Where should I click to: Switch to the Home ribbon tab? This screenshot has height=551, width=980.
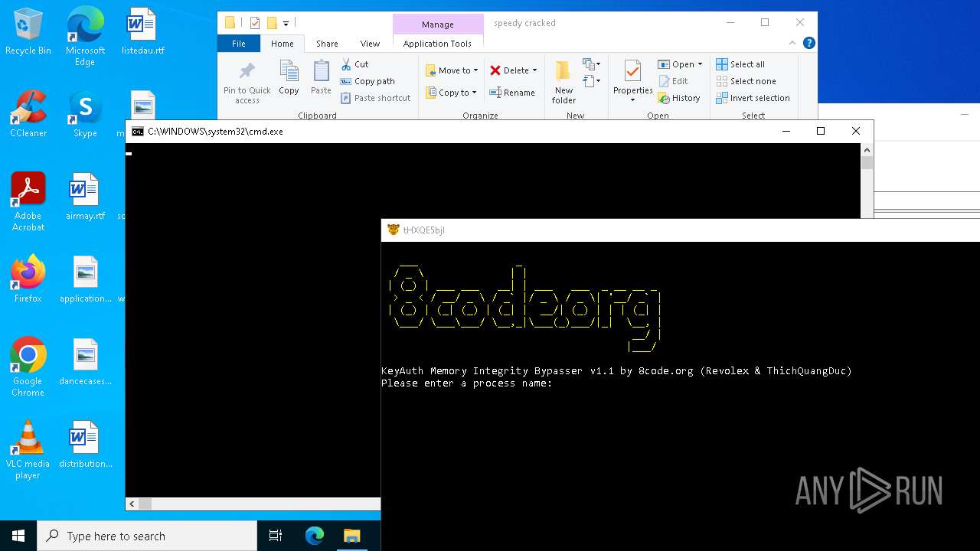[282, 44]
